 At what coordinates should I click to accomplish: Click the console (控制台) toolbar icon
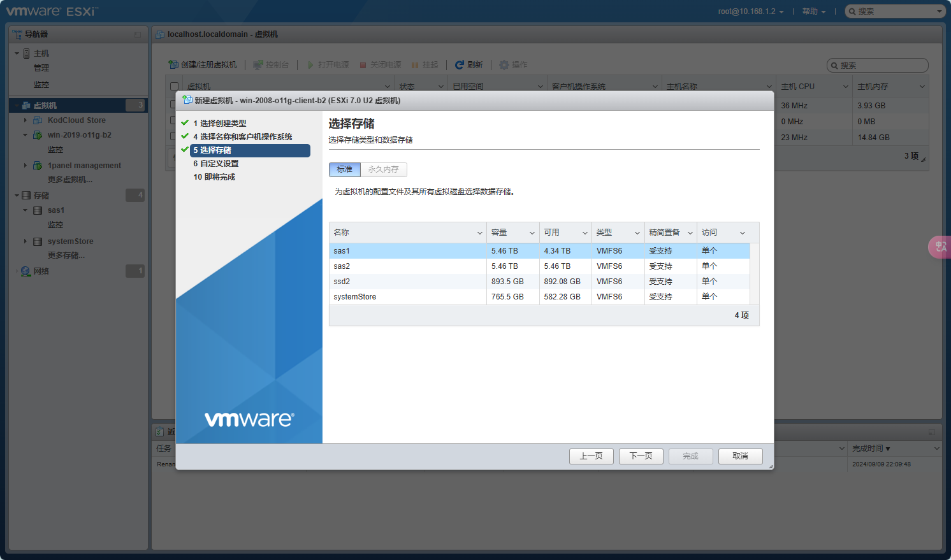pos(258,65)
